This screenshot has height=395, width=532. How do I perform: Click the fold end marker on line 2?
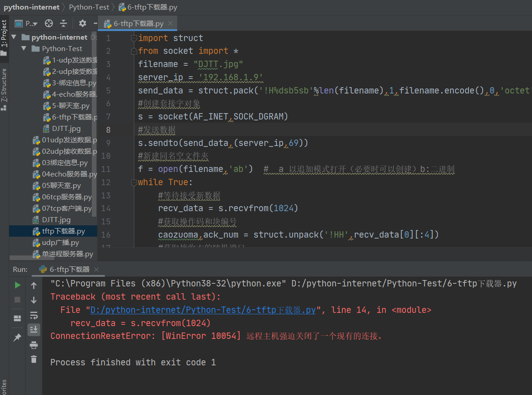134,51
